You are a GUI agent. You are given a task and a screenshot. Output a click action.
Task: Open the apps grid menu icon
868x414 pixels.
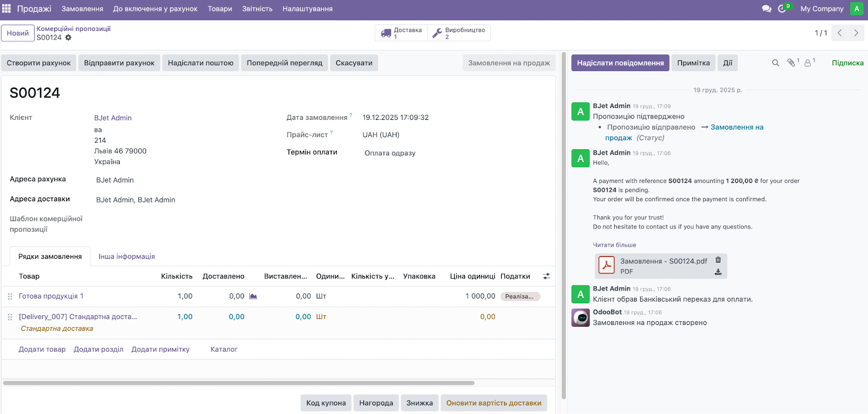[7, 9]
